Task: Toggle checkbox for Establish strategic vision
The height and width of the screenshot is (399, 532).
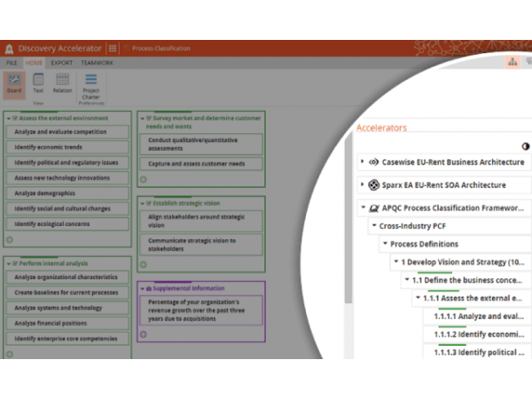Action: point(148,203)
